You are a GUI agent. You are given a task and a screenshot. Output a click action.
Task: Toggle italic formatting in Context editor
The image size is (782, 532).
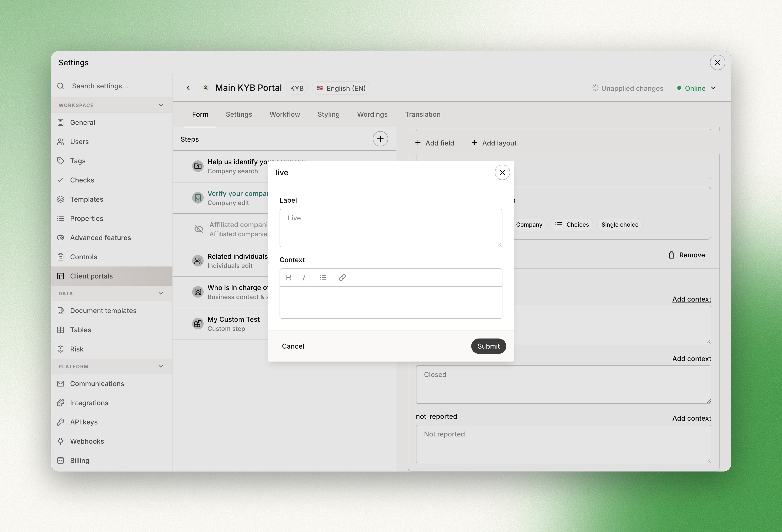pos(304,278)
